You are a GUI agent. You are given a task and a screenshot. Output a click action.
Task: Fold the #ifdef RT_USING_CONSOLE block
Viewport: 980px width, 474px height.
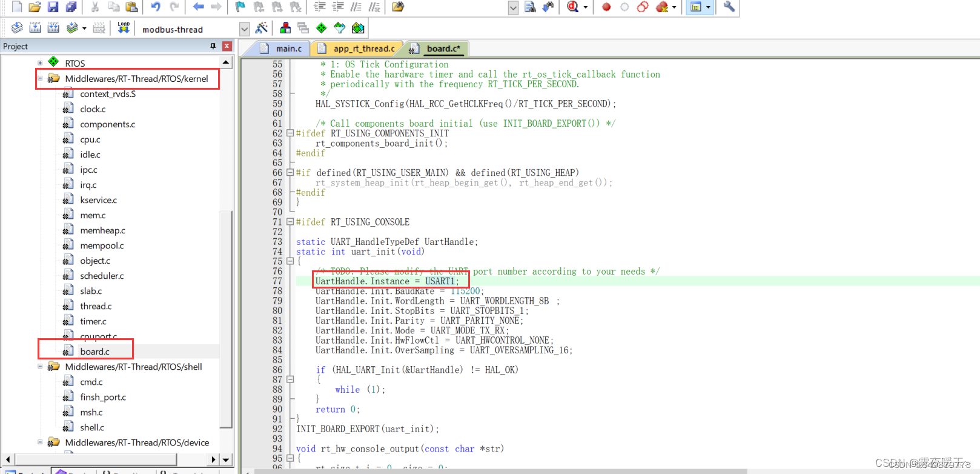point(290,222)
